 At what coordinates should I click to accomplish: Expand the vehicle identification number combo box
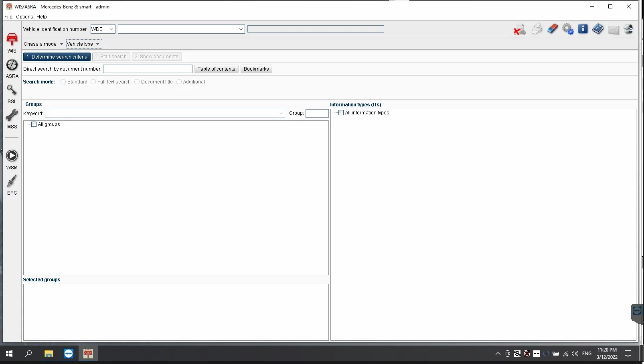241,29
